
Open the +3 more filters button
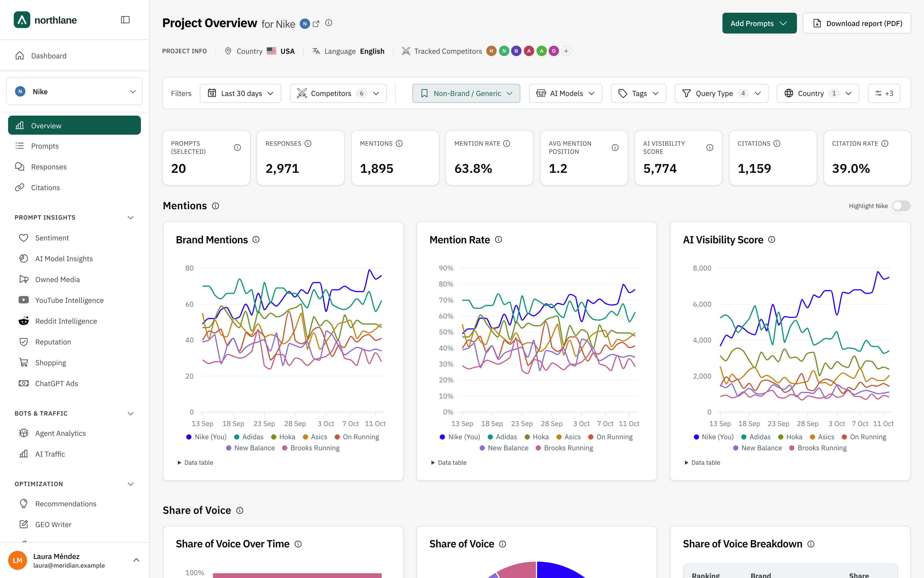click(x=884, y=93)
